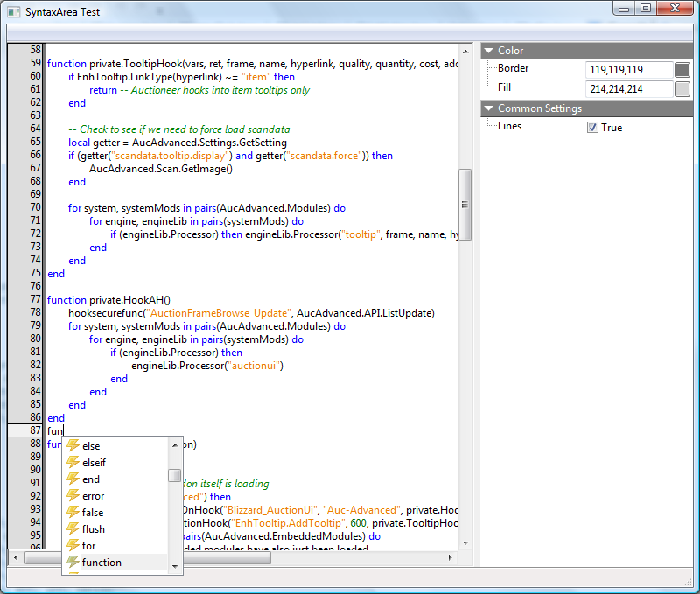Open the Border color swatch picker
This screenshot has height=594, width=700.
[x=682, y=70]
